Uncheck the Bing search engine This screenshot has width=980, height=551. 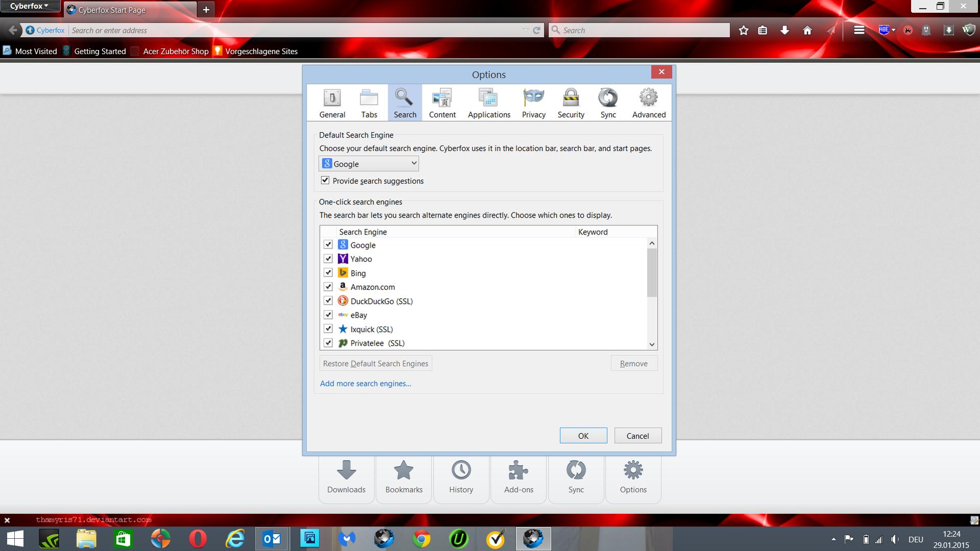pos(328,273)
